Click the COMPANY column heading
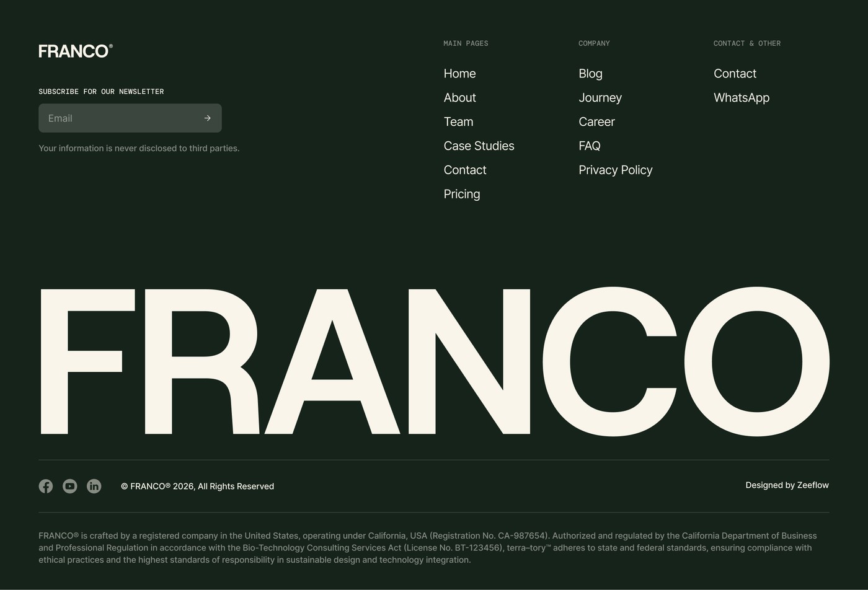Viewport: 868px width, 590px height. [x=595, y=43]
